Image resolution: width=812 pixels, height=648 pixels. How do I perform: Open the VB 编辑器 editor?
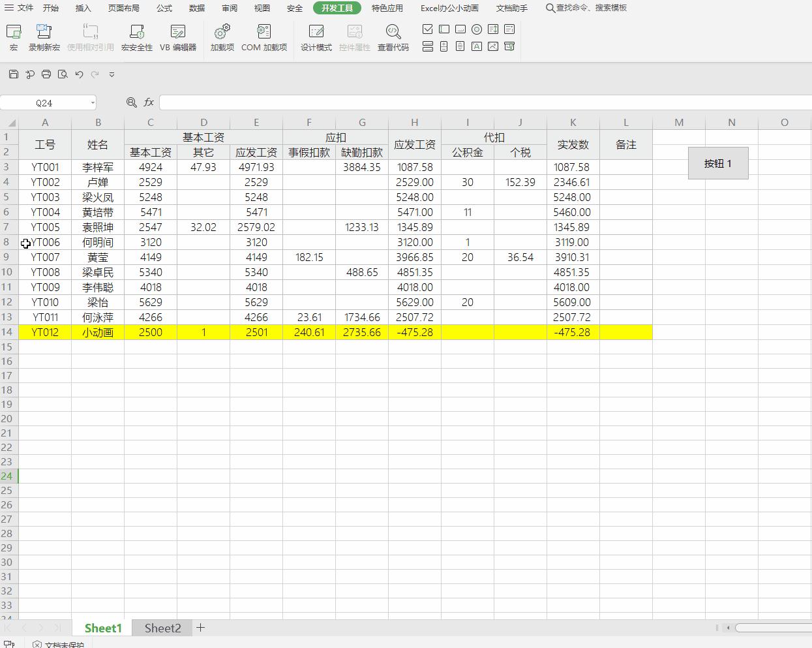pos(178,37)
